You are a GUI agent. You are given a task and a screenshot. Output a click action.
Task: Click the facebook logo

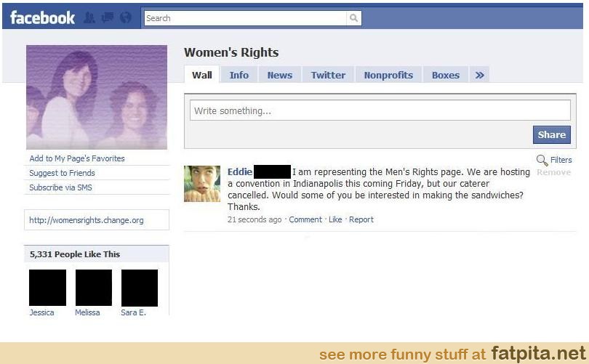pyautogui.click(x=42, y=18)
